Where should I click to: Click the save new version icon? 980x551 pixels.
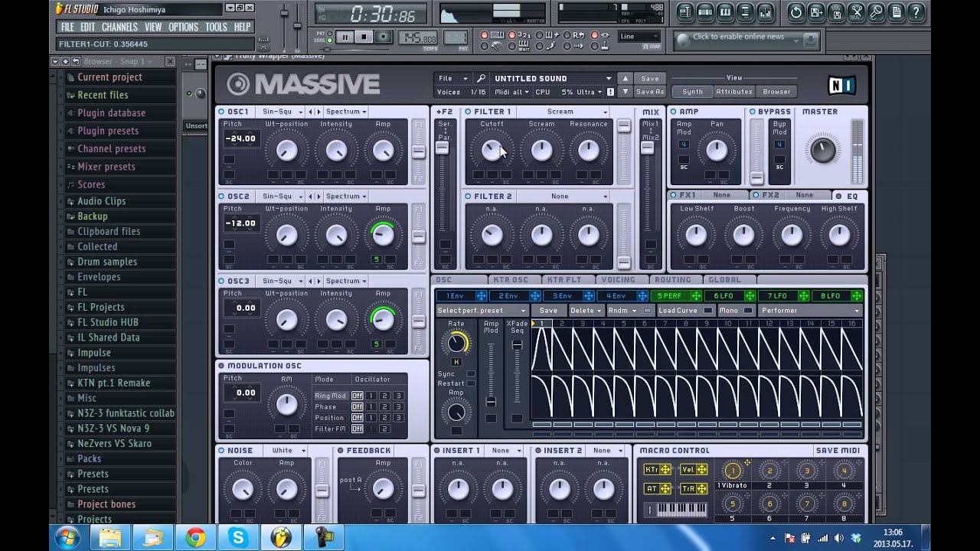point(816,12)
